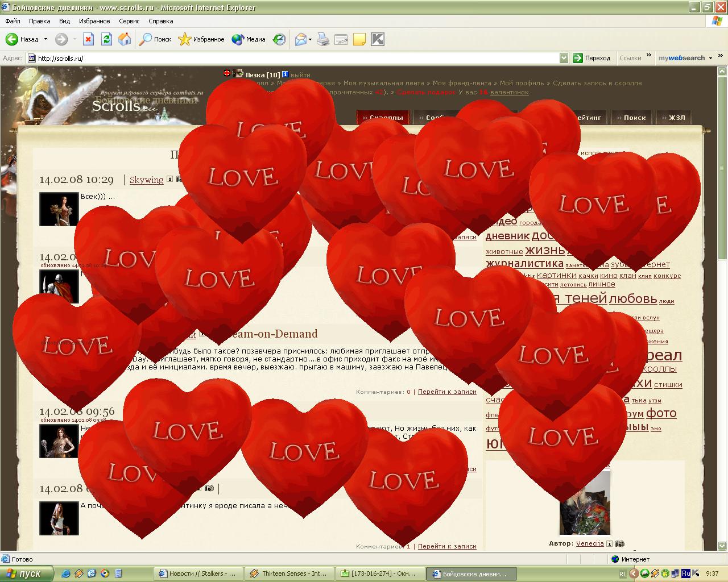The image size is (728, 582).
Task: Open the ЖЗЛ site tab
Action: pos(673,118)
